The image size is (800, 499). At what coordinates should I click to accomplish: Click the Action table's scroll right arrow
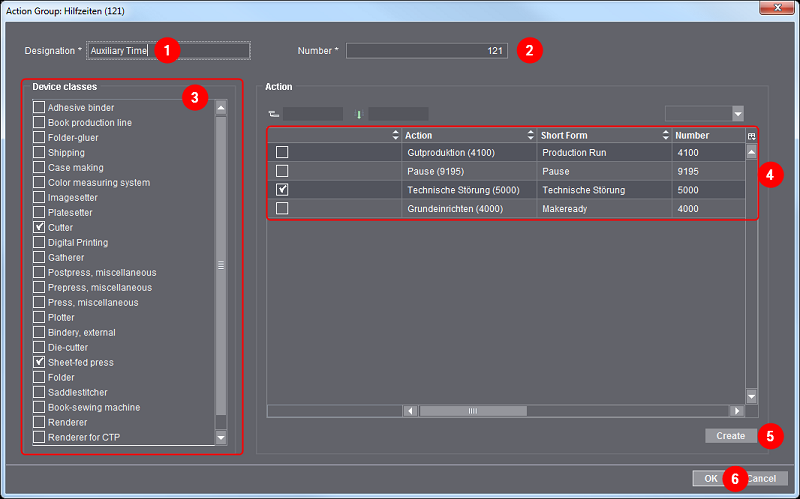737,410
